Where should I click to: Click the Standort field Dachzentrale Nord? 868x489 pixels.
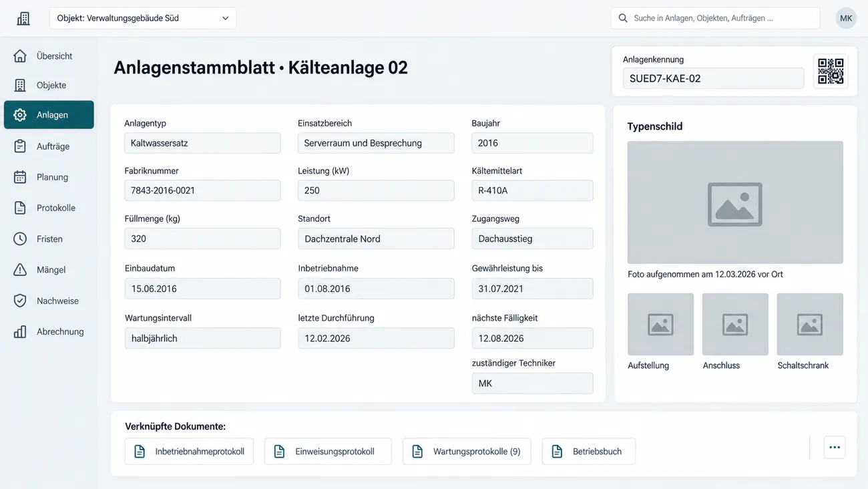click(376, 238)
